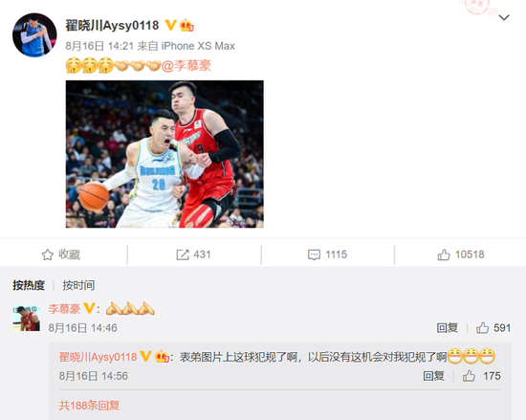The width and height of the screenshot is (526, 420).
Task: Expand 共188条回复 replies thread
Action: pyautogui.click(x=89, y=406)
